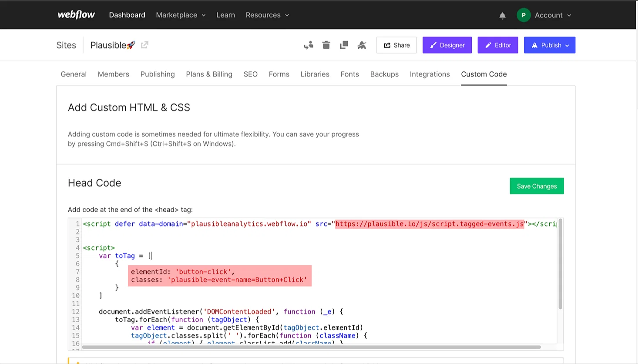The width and height of the screenshot is (638, 364).
Task: Open Plausible site external link icon
Action: pos(144,45)
